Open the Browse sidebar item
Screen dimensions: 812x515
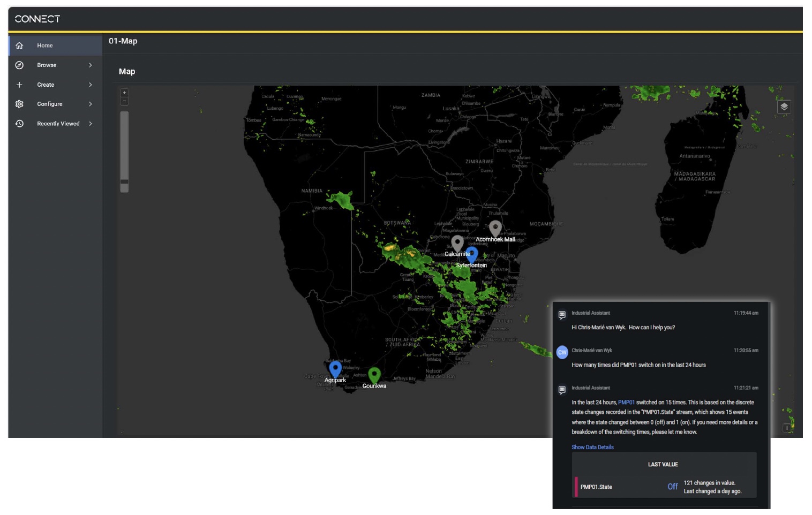(x=47, y=65)
